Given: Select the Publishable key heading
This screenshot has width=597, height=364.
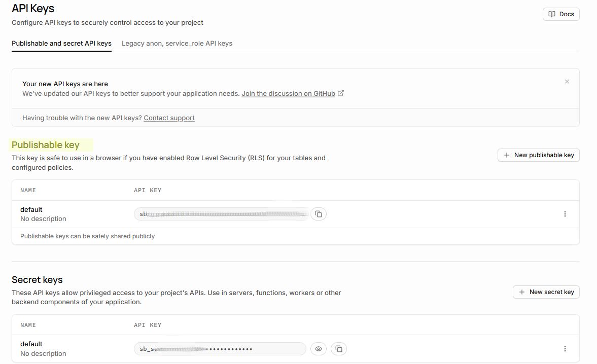Looking at the screenshot, I should pyautogui.click(x=46, y=145).
